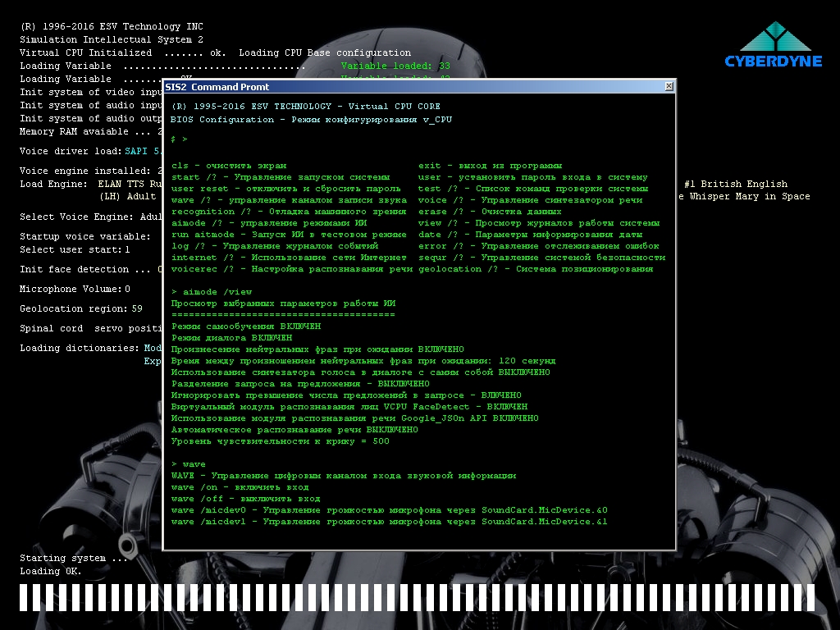Click the 'Variable loaded: 33' status text
Screen dimensions: 840x630
click(395, 66)
